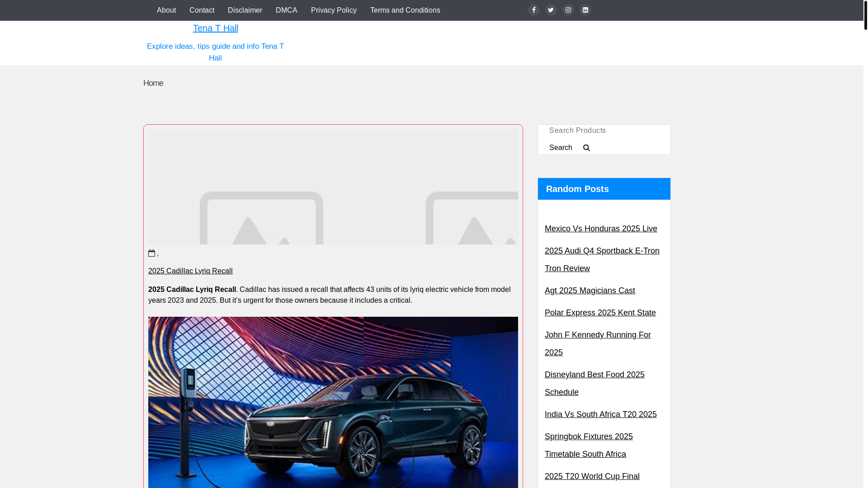Click the calendar date icon on post
Viewport: 868px width, 488px height.
click(x=152, y=253)
